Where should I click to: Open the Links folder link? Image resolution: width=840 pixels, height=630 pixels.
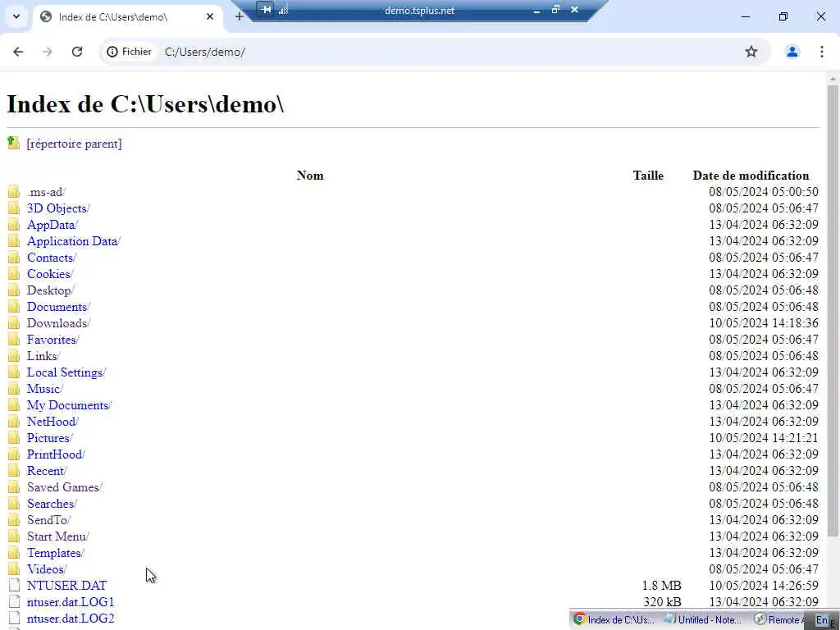coord(43,356)
